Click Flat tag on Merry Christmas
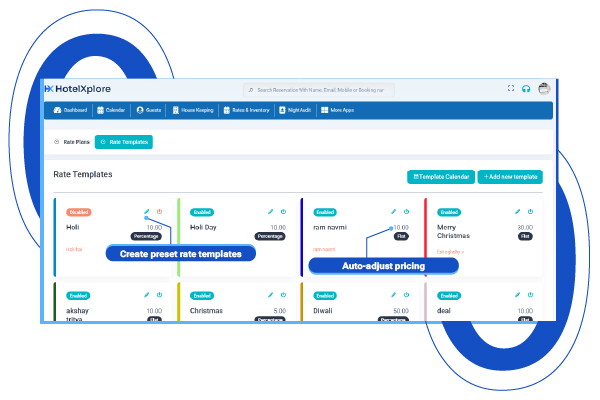600x400 pixels. (x=525, y=237)
